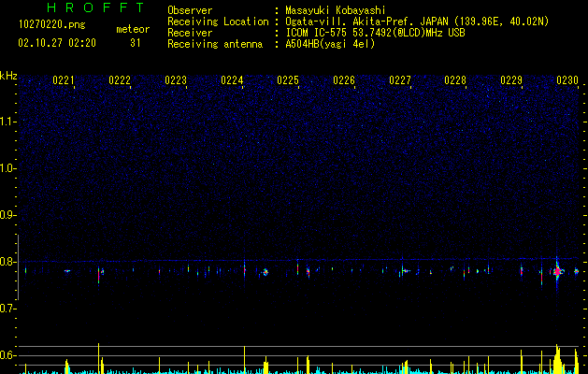This screenshot has width=588, height=374.
Task: Click the date stamp 02.10.27 02:20
Action: pyautogui.click(x=57, y=43)
